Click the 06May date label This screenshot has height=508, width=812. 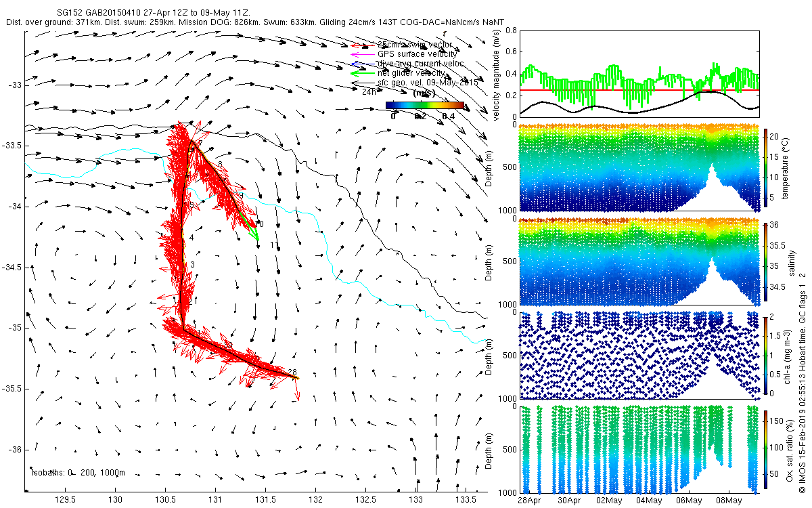690,501
